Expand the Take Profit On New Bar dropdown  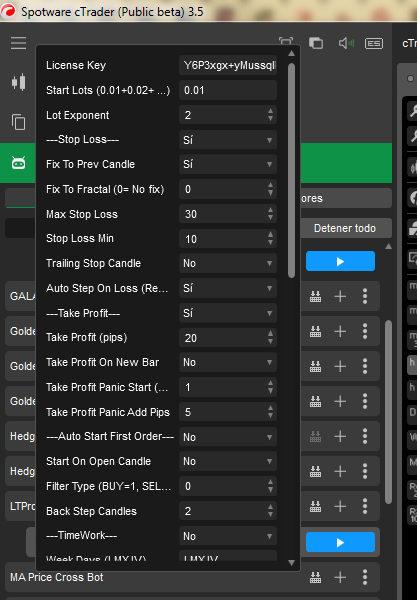tap(228, 362)
